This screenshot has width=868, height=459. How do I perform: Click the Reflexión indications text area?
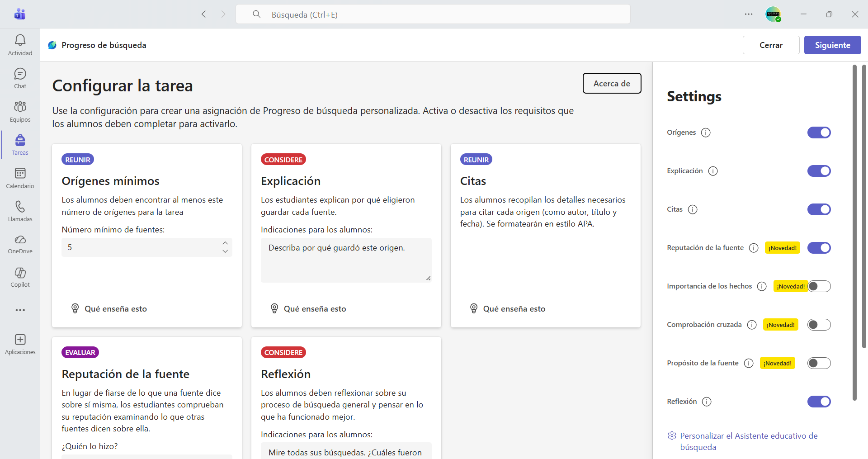tap(346, 451)
